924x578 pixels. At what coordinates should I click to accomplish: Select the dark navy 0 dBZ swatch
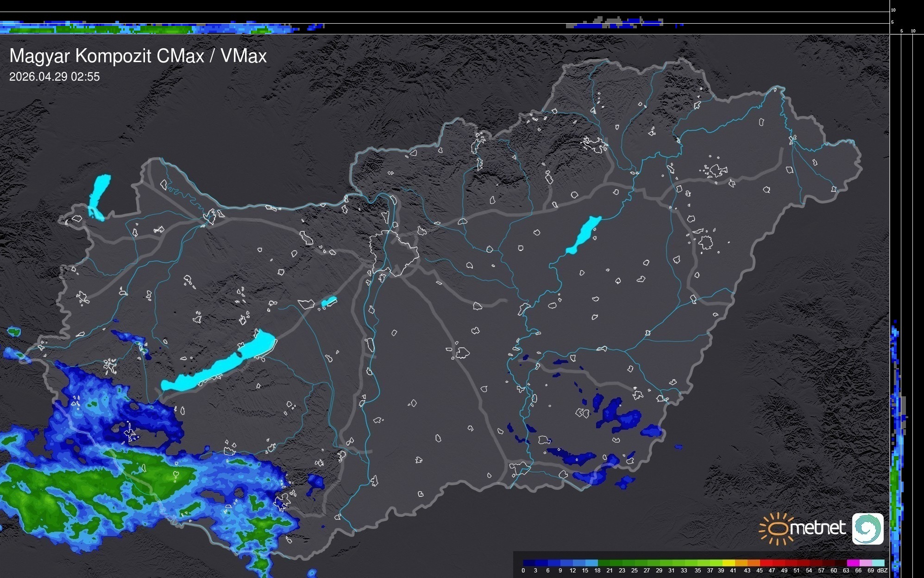point(529,563)
